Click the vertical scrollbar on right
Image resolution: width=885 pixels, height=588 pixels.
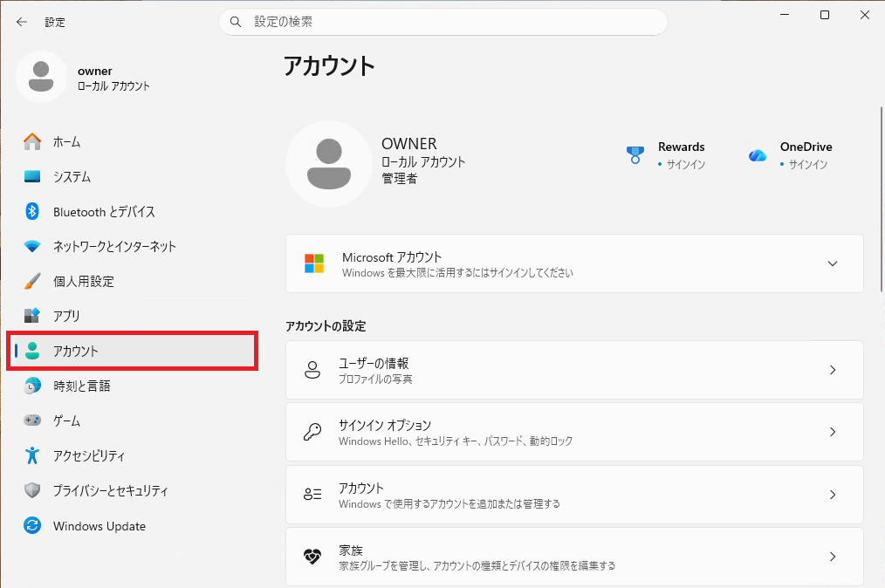point(881,199)
